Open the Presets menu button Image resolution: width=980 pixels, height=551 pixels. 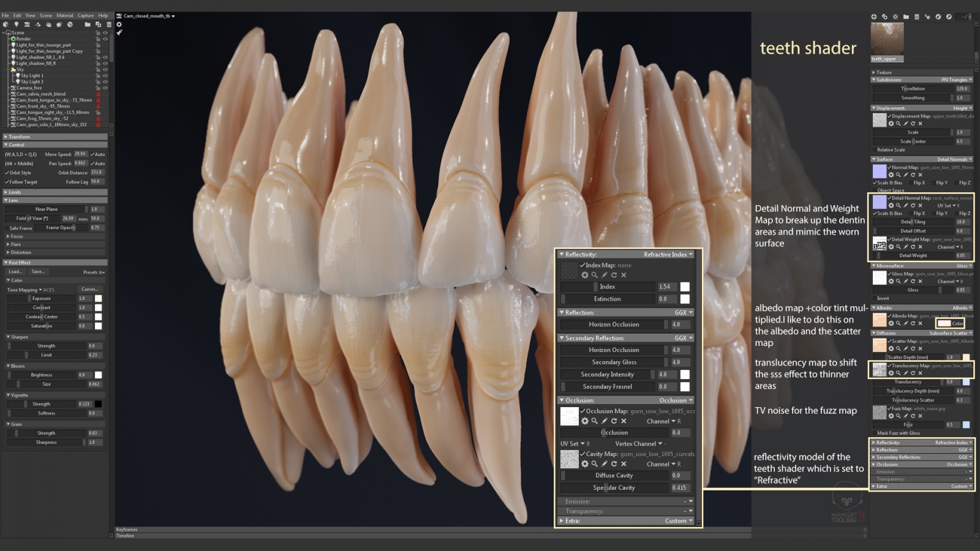(94, 272)
